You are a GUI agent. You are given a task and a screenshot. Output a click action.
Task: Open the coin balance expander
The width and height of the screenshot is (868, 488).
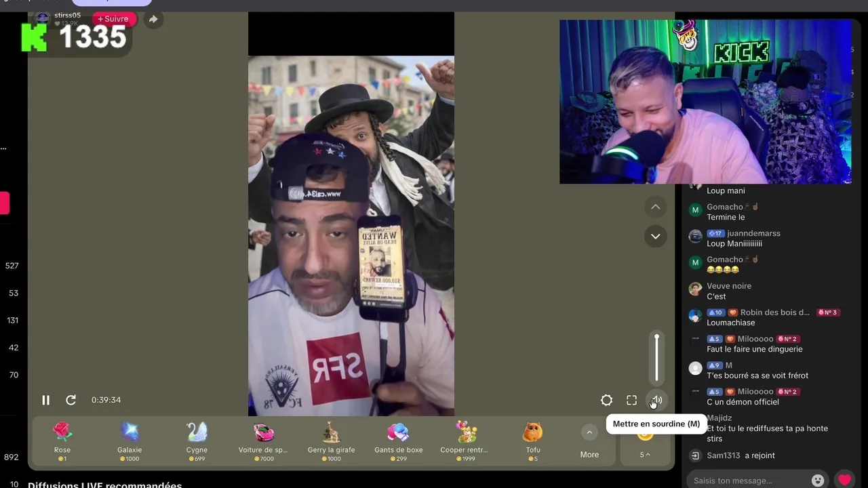tap(645, 454)
